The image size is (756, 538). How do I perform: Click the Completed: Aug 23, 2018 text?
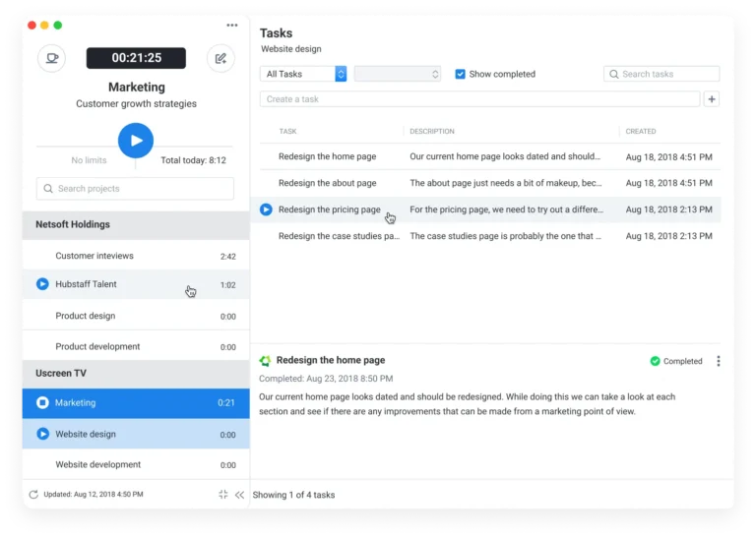click(326, 379)
